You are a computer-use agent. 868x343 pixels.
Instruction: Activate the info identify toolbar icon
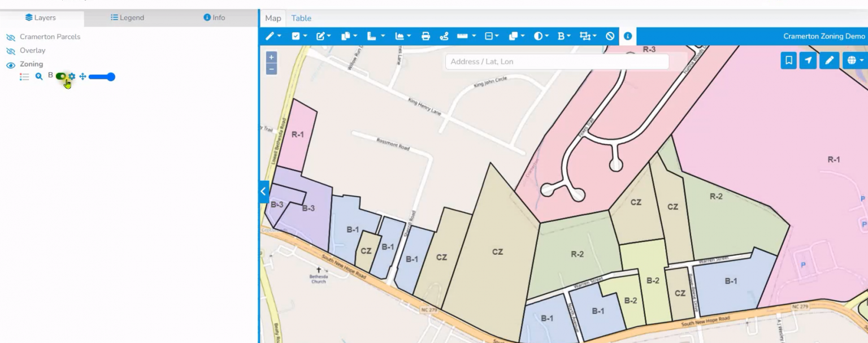(x=628, y=36)
